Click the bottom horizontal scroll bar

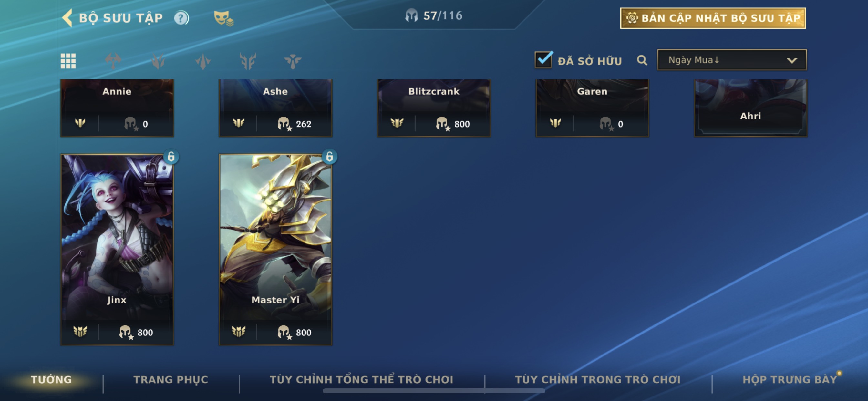434,391
